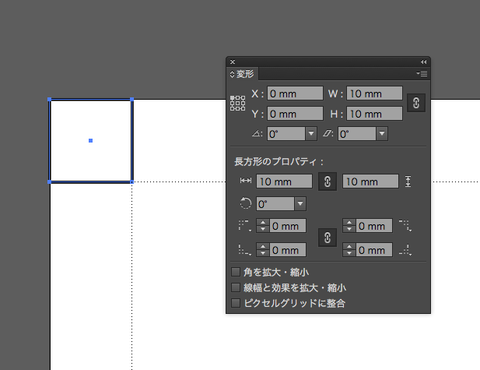Click the bottom-left corner radius stepper
Viewport: 480px width, 370px height.
click(263, 250)
